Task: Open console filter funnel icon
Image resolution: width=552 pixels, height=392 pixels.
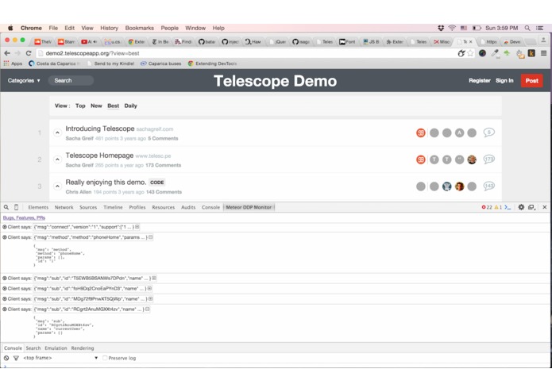Action: point(16,358)
